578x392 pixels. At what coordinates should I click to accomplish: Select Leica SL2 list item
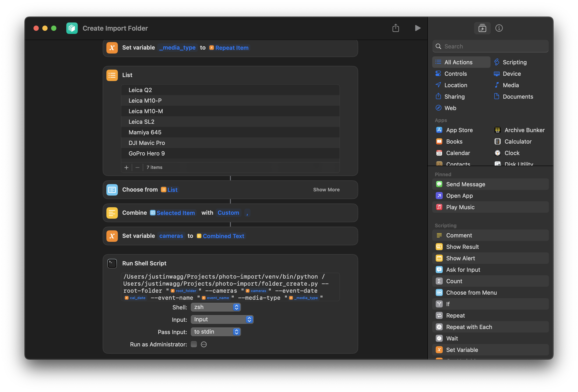click(x=141, y=122)
